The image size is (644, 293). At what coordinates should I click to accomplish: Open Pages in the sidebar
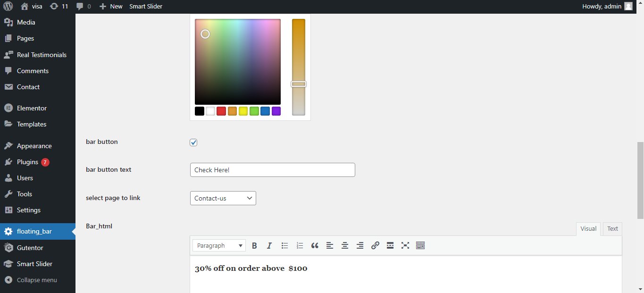[38, 38]
